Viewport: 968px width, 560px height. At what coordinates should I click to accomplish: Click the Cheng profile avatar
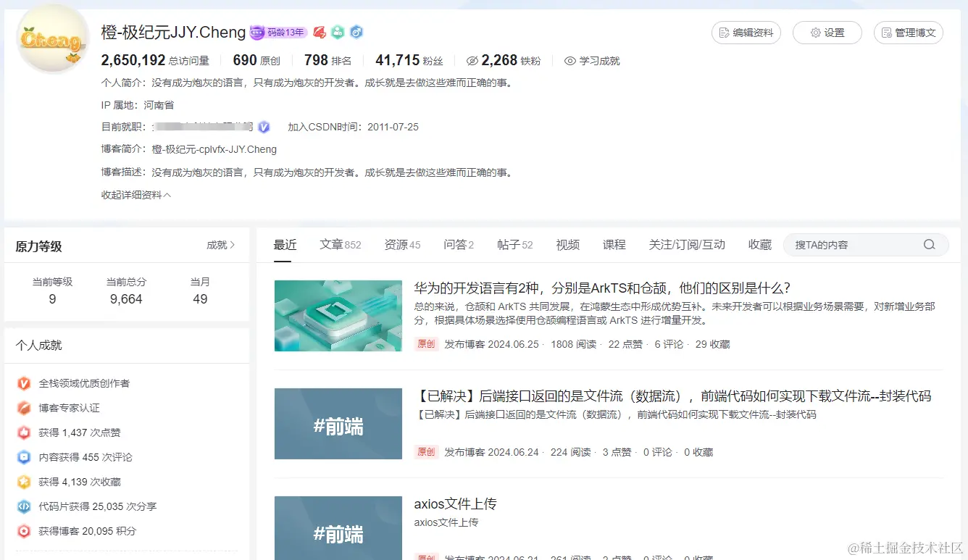52,41
